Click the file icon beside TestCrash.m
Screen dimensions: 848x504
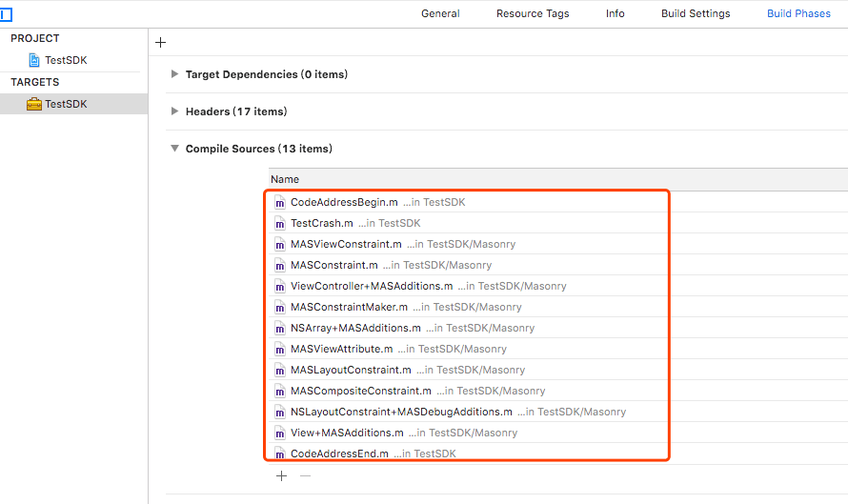280,224
